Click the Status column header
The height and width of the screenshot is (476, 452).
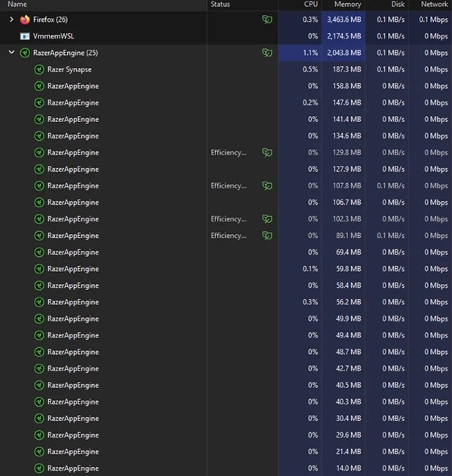(x=221, y=5)
